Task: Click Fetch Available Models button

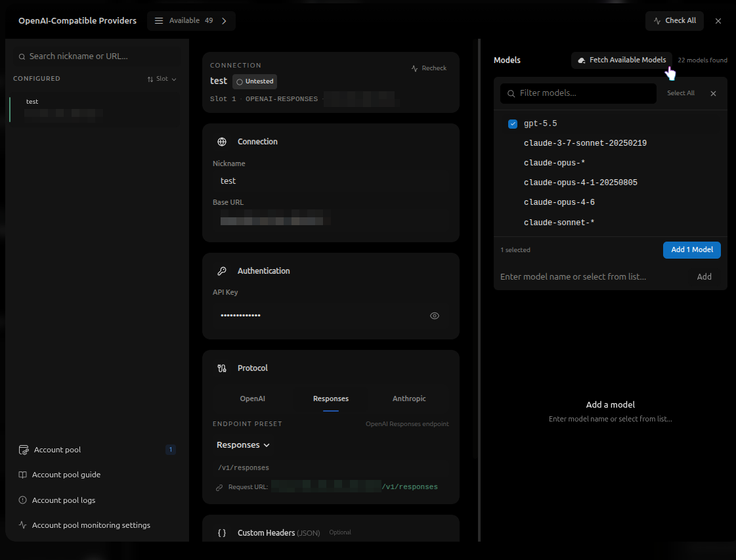Action: click(x=622, y=60)
